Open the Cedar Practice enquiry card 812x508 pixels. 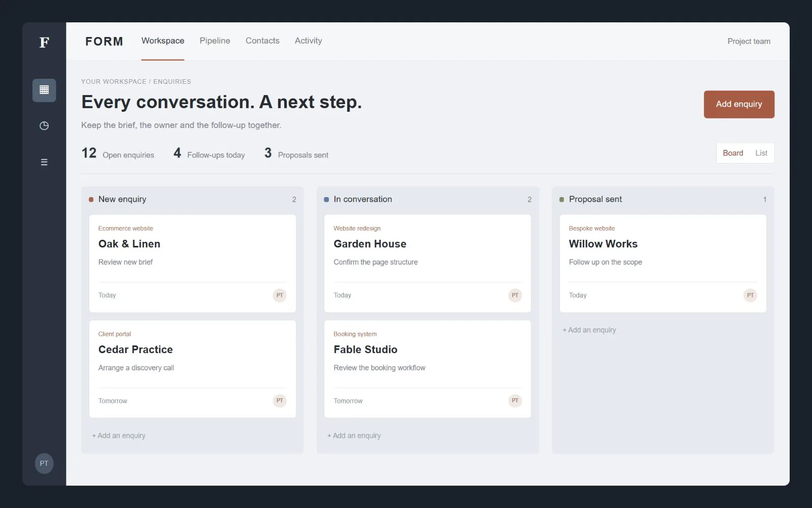tap(192, 369)
